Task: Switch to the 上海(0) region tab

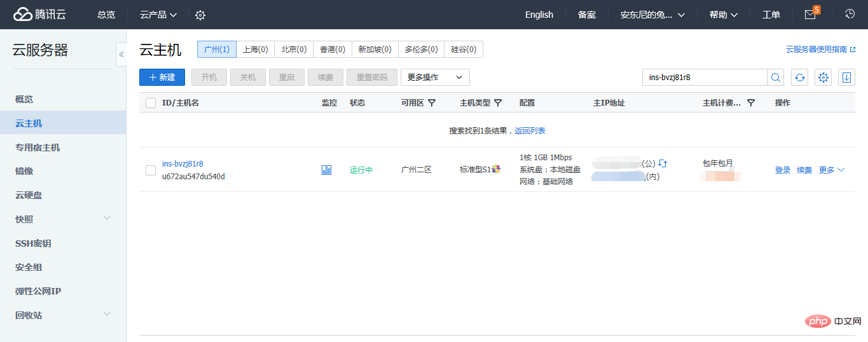Action: pos(256,49)
